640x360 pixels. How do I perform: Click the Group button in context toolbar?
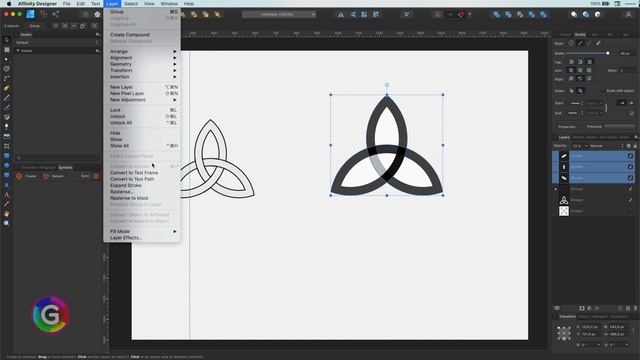tap(34, 26)
